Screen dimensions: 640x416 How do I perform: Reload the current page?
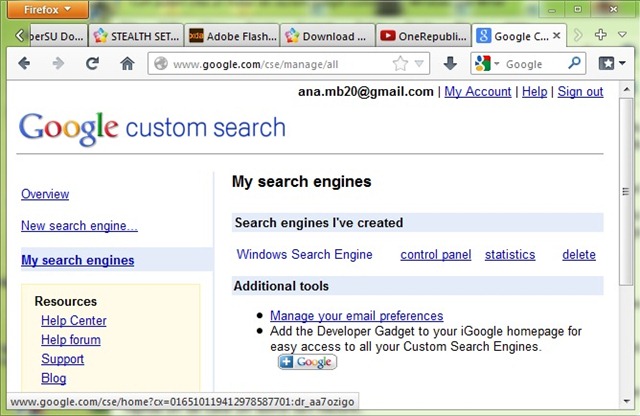(x=92, y=63)
